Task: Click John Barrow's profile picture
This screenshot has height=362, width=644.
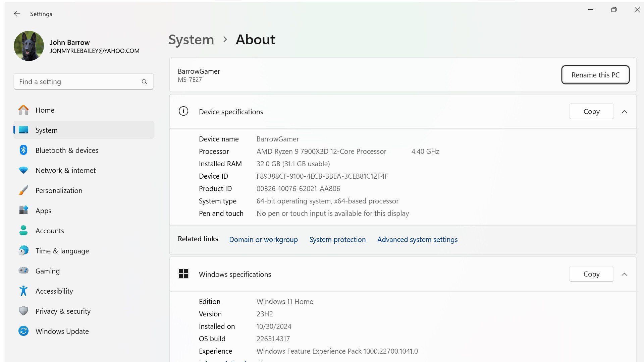Action: (x=29, y=46)
